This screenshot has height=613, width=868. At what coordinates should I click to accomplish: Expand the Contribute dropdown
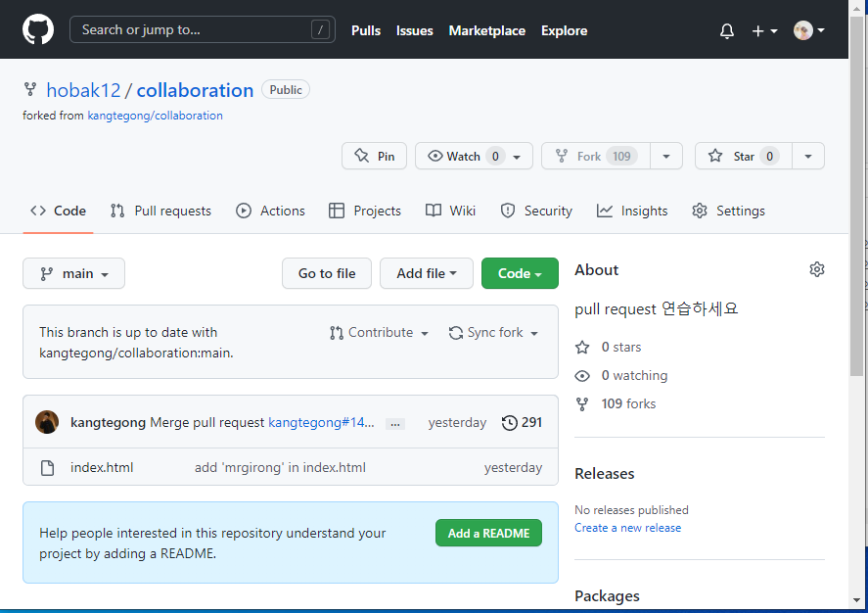379,333
